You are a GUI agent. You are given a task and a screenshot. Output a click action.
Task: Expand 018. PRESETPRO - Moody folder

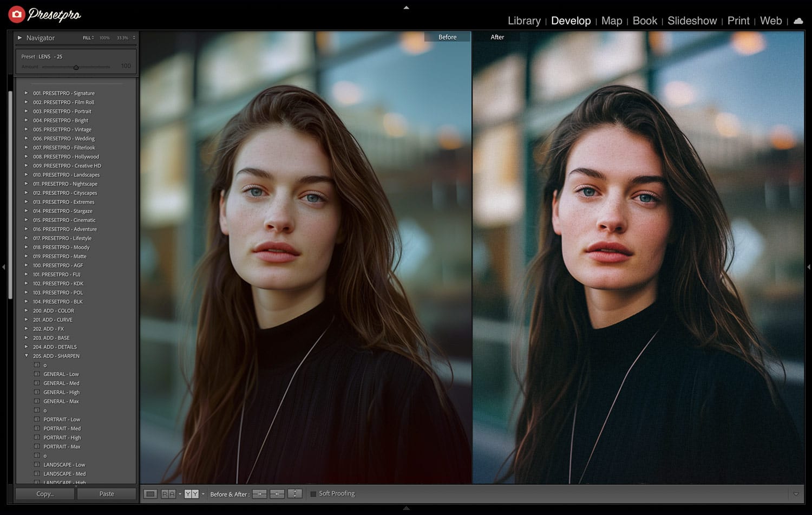26,247
